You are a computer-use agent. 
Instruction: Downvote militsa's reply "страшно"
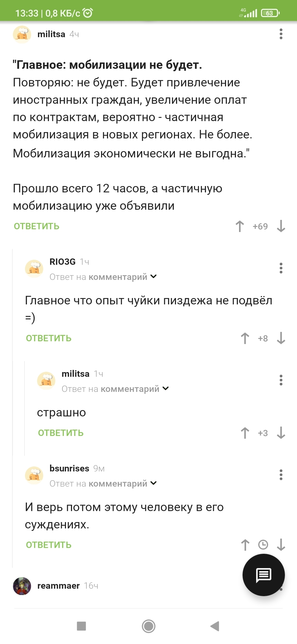coord(281,433)
